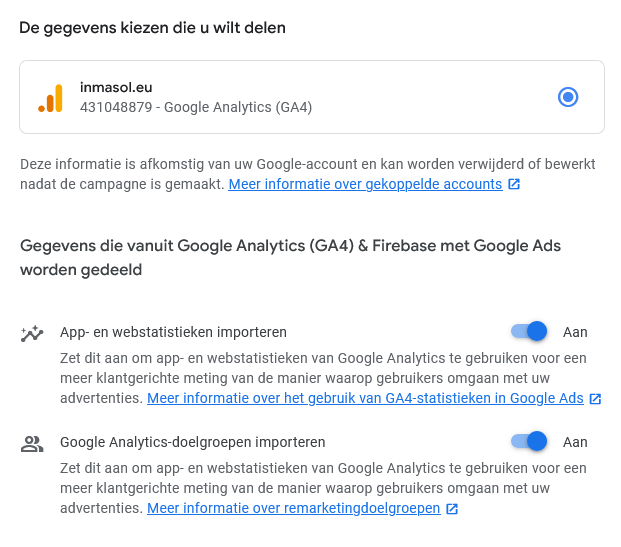The width and height of the screenshot is (621, 547).
Task: Click the orange Google Analytics logo icon
Action: pos(50,98)
